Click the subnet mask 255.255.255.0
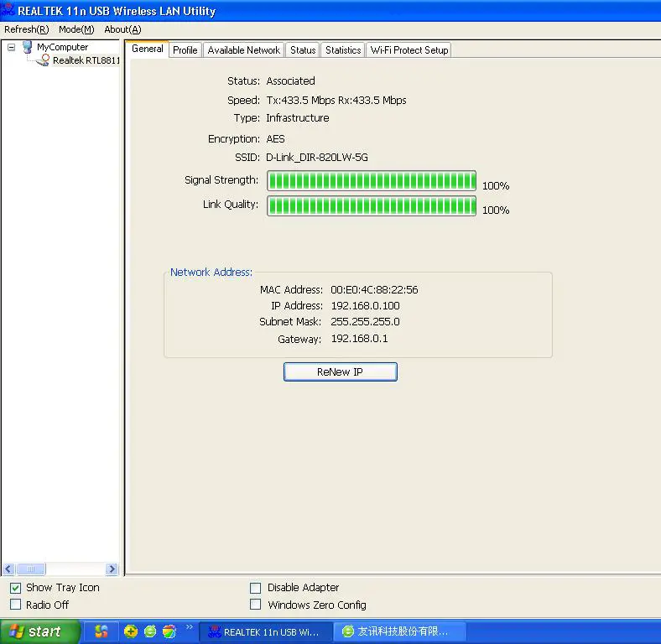This screenshot has width=661, height=644. (365, 321)
